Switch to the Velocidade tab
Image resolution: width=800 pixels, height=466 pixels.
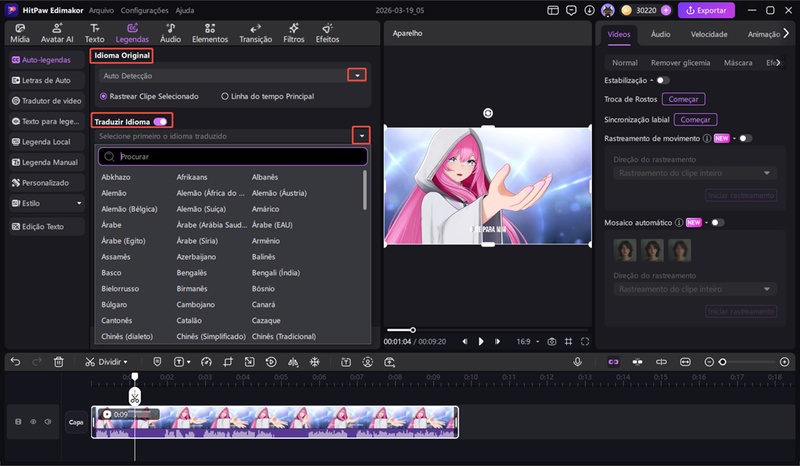click(709, 34)
